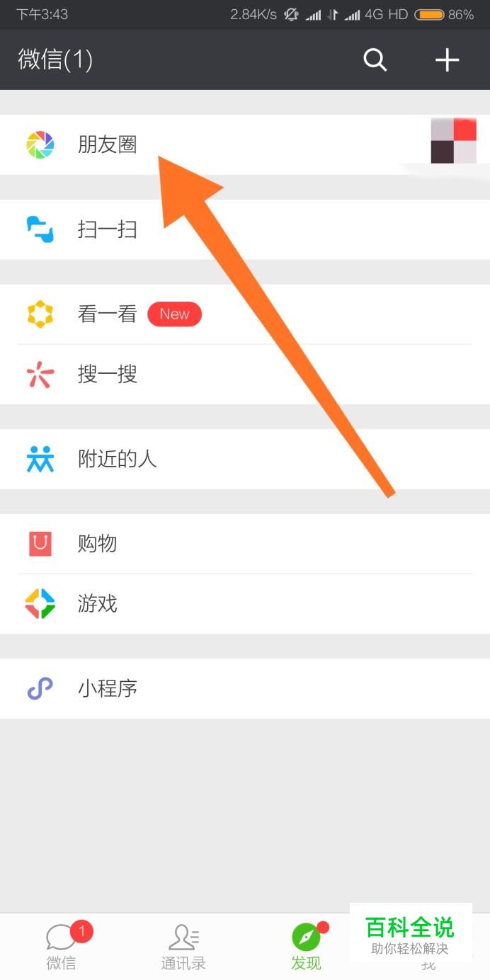Tap the 朋友圈 colorful shutter icon
Viewport: 490px width, 980px height.
40,145
